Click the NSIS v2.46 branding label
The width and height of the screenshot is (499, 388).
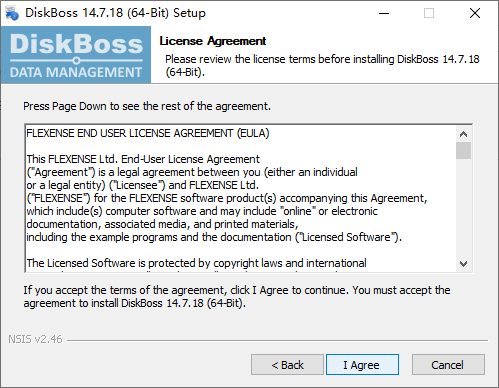pyautogui.click(x=35, y=339)
